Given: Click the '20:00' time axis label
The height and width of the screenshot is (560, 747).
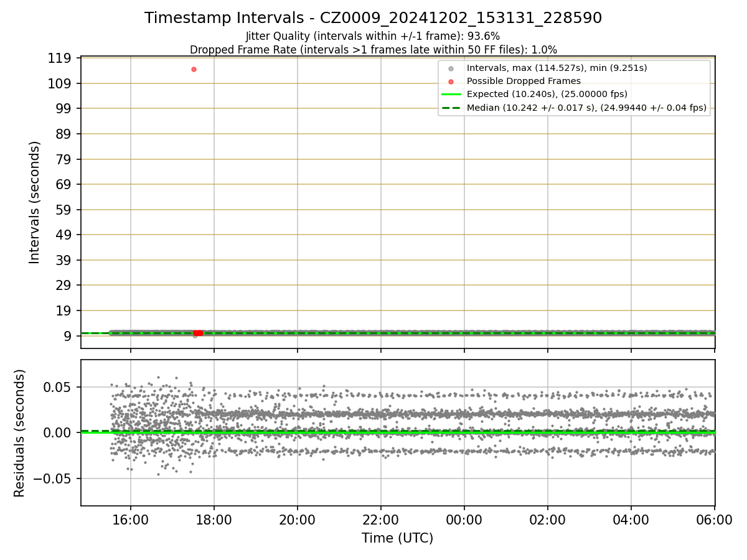Looking at the screenshot, I should point(298,520).
